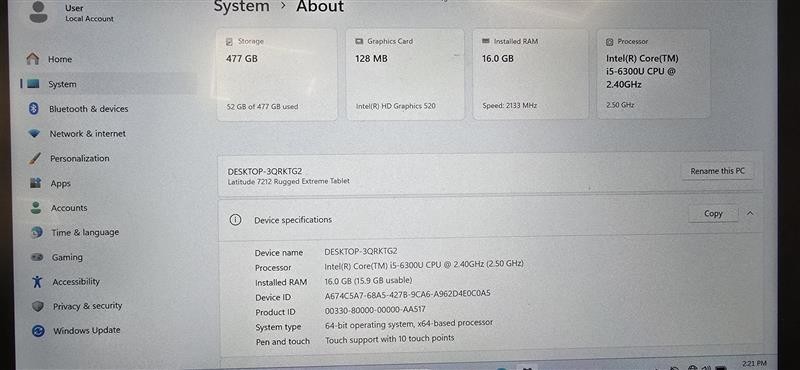Click the User account avatar

point(38,11)
